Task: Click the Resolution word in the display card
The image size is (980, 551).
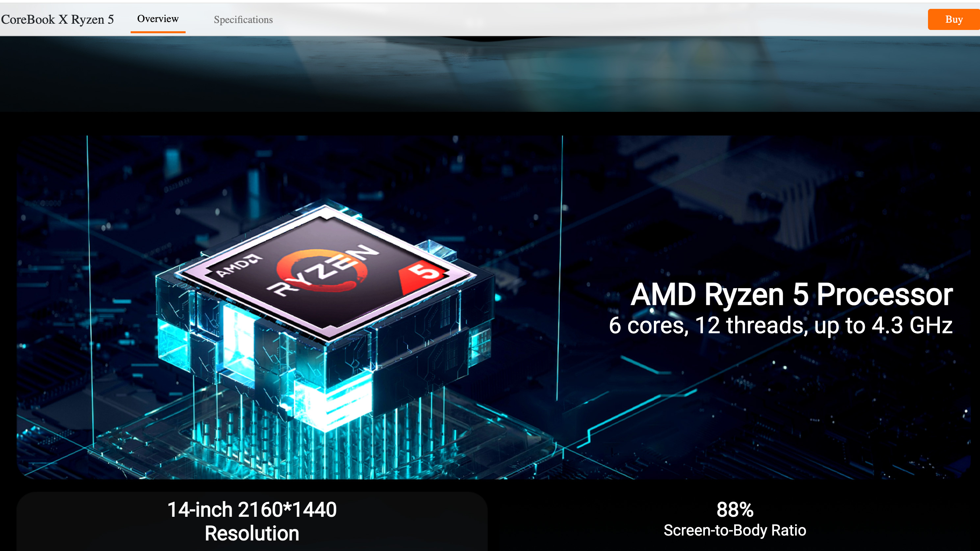Action: [252, 533]
